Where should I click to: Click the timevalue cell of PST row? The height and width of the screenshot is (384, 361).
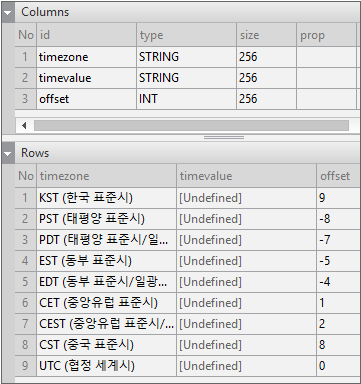coord(246,219)
